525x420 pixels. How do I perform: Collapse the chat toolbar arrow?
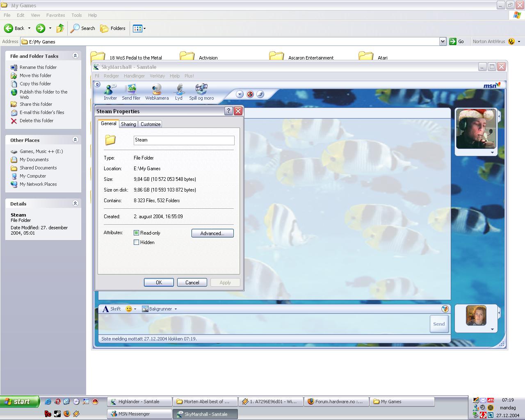[x=97, y=84]
